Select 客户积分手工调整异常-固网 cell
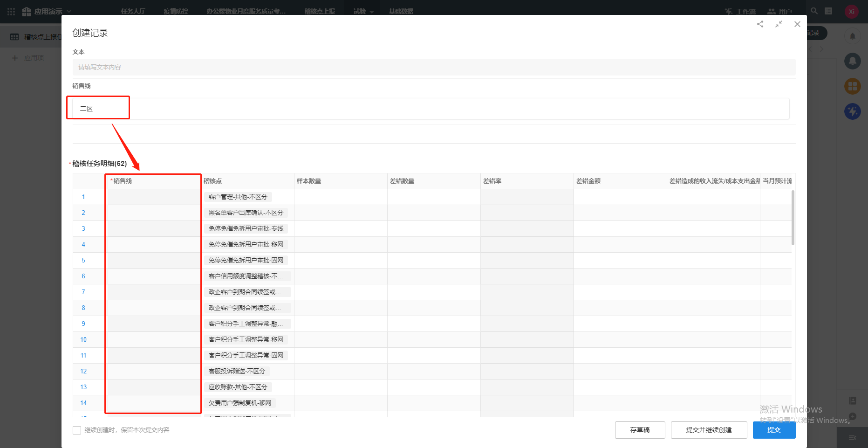 [x=246, y=356]
